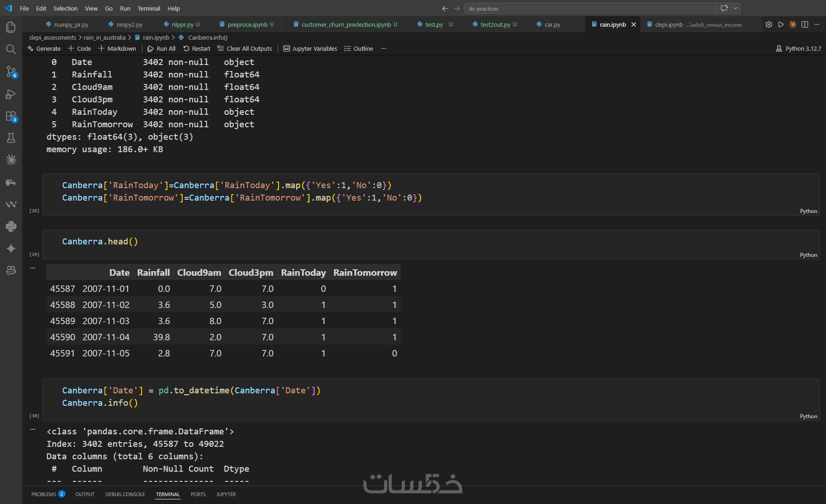Open the Terminal menu
This screenshot has height=504, width=826.
[149, 8]
